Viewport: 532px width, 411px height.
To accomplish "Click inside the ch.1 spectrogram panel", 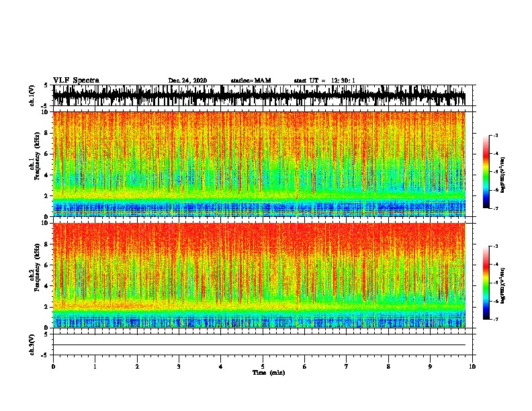I will click(259, 164).
